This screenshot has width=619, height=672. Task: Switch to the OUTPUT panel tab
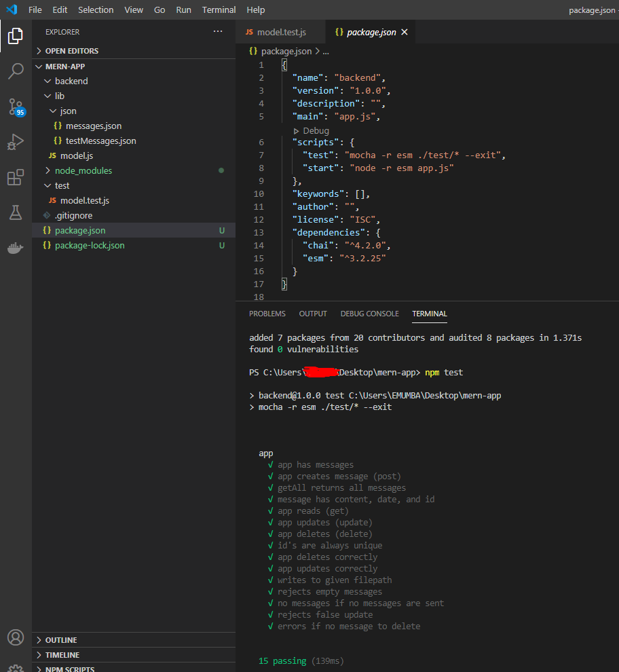click(x=313, y=314)
